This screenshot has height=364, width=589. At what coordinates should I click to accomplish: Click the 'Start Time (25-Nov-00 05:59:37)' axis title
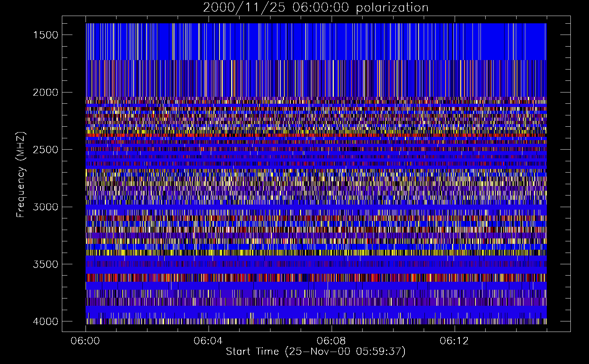click(316, 352)
